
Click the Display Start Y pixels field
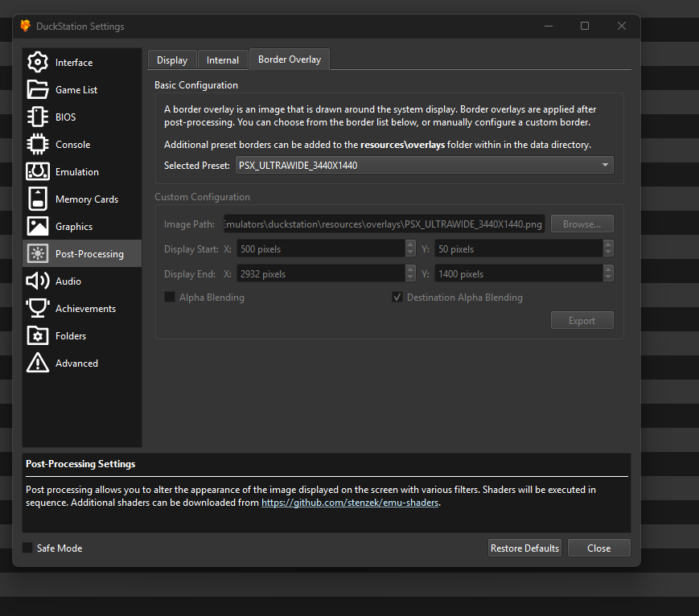tap(519, 248)
